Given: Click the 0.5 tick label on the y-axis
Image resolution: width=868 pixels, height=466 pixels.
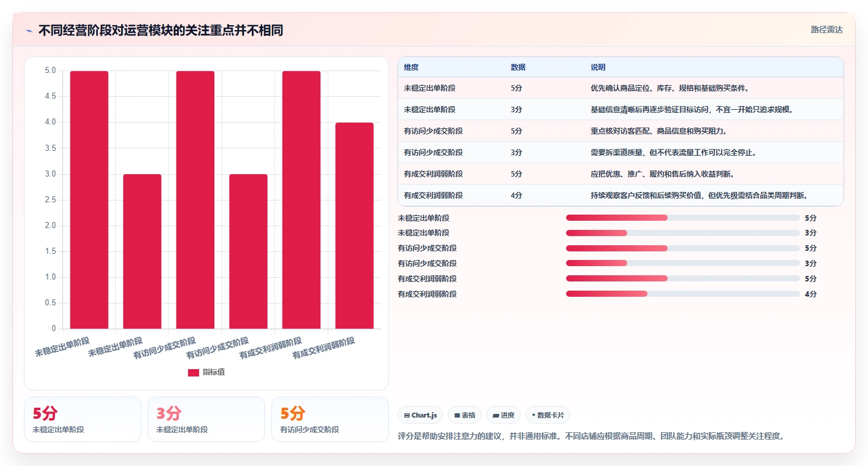Looking at the screenshot, I should [50, 303].
